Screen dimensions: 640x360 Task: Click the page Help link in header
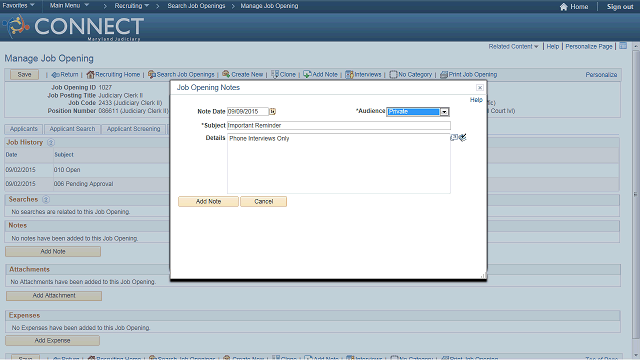pos(553,47)
